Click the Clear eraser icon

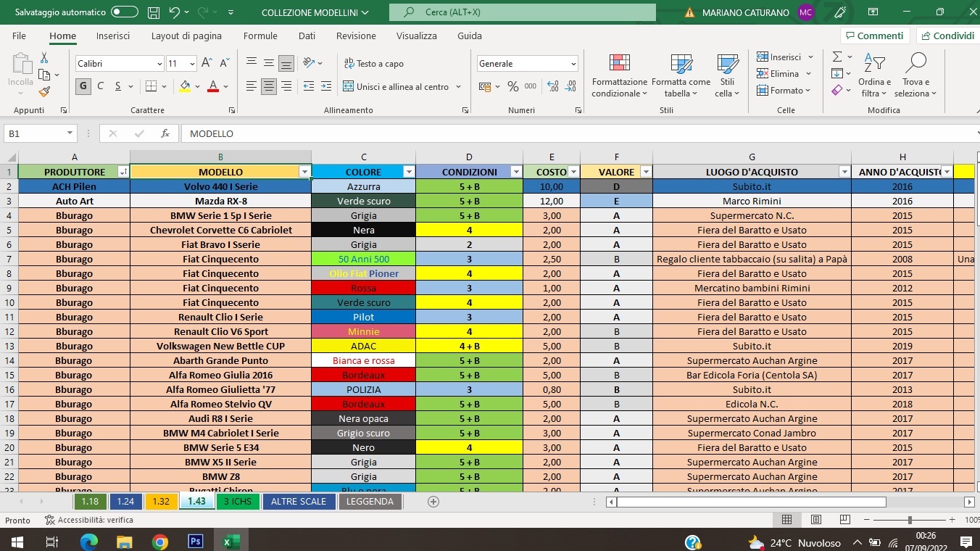click(837, 90)
